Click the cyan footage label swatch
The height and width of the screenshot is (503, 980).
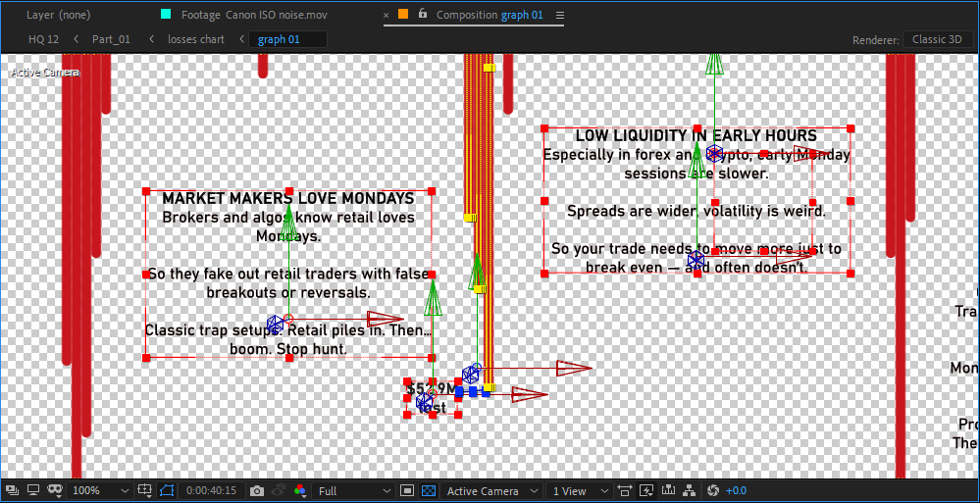point(166,14)
